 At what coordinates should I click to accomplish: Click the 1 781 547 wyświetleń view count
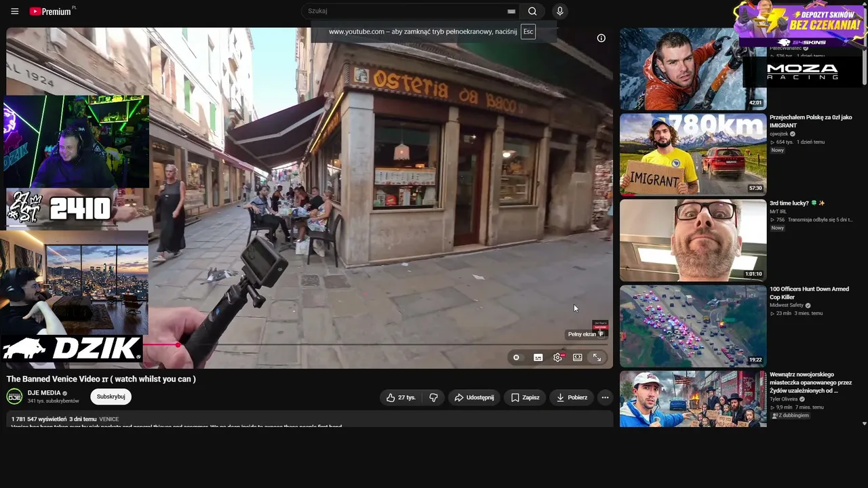(39, 420)
